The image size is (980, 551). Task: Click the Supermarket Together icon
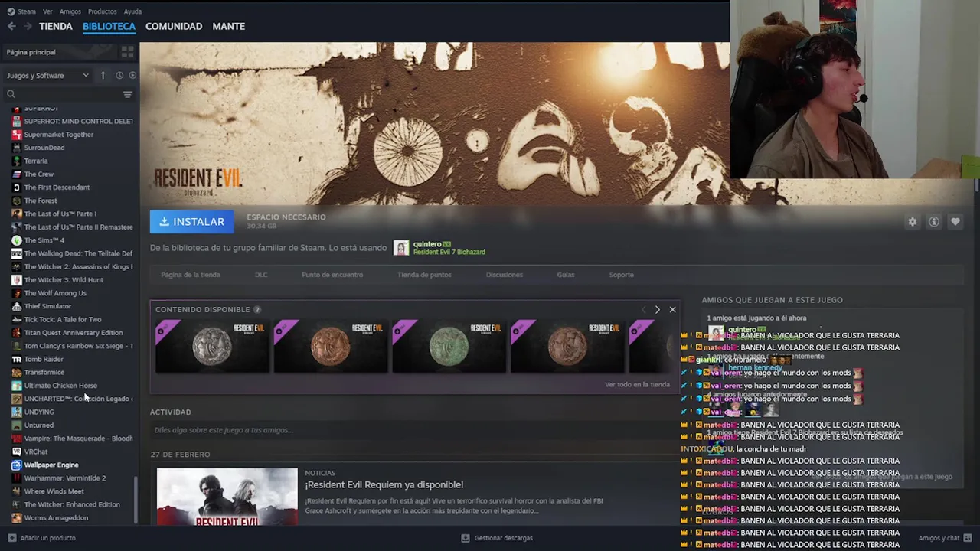tap(16, 135)
